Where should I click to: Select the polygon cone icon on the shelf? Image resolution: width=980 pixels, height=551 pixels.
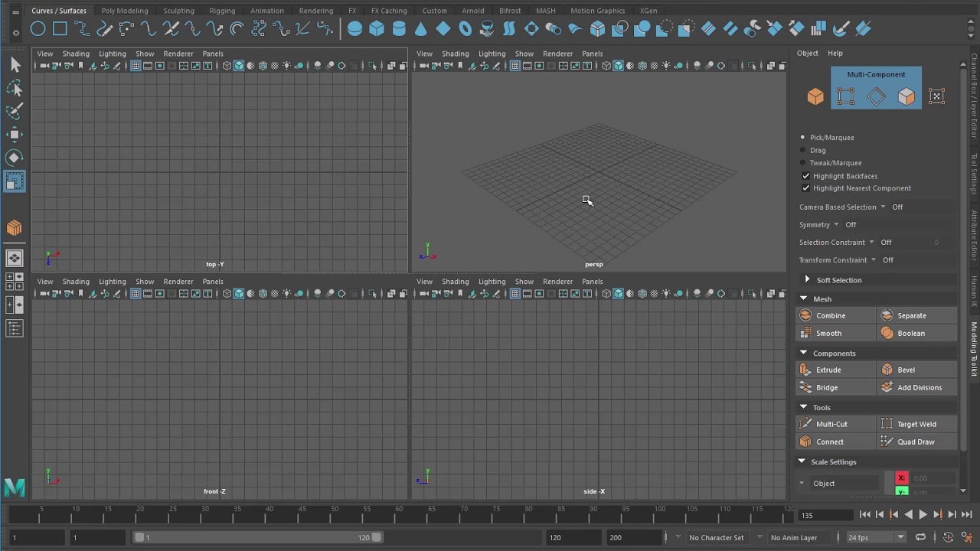pos(420,28)
